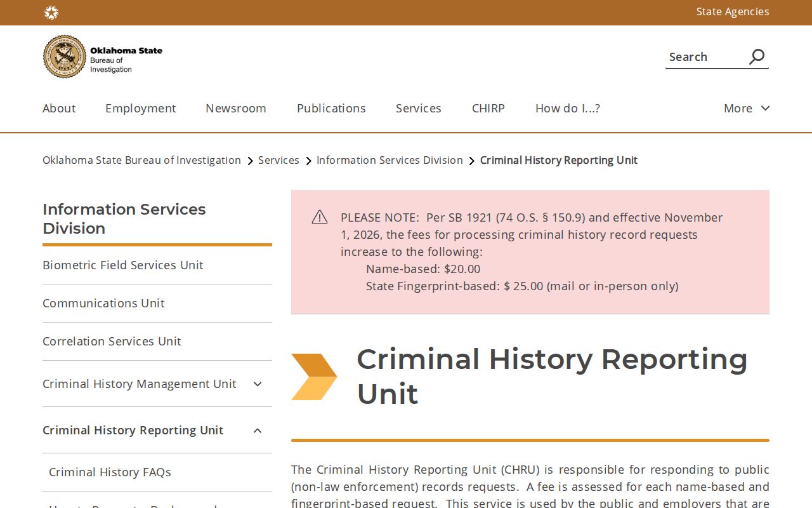Viewport: 812px width, 508px height.
Task: Open Criminal History FAQs sidebar link
Action: pos(110,472)
